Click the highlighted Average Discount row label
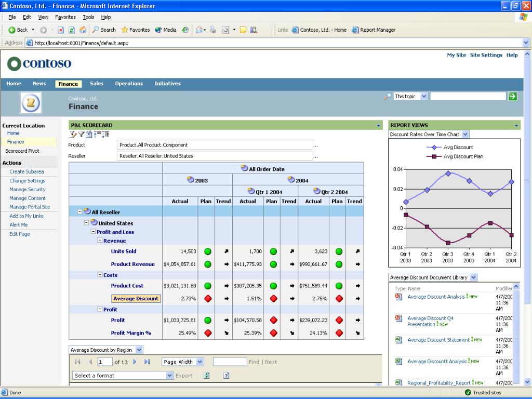The width and height of the screenshot is (532, 399). pos(136,299)
